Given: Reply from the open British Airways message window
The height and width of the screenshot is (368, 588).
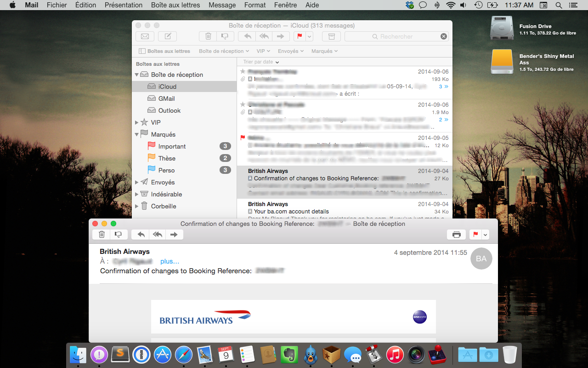Looking at the screenshot, I should pyautogui.click(x=141, y=235).
